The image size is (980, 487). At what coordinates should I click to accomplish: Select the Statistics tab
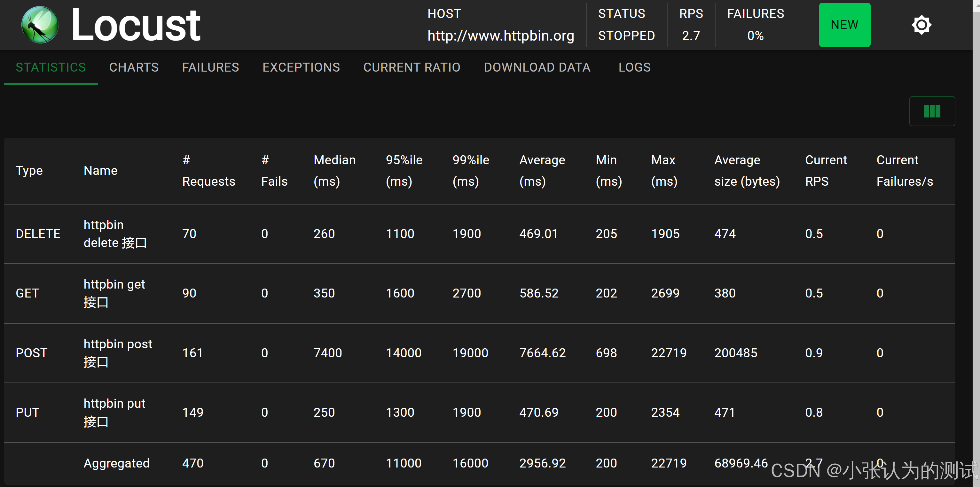(51, 67)
